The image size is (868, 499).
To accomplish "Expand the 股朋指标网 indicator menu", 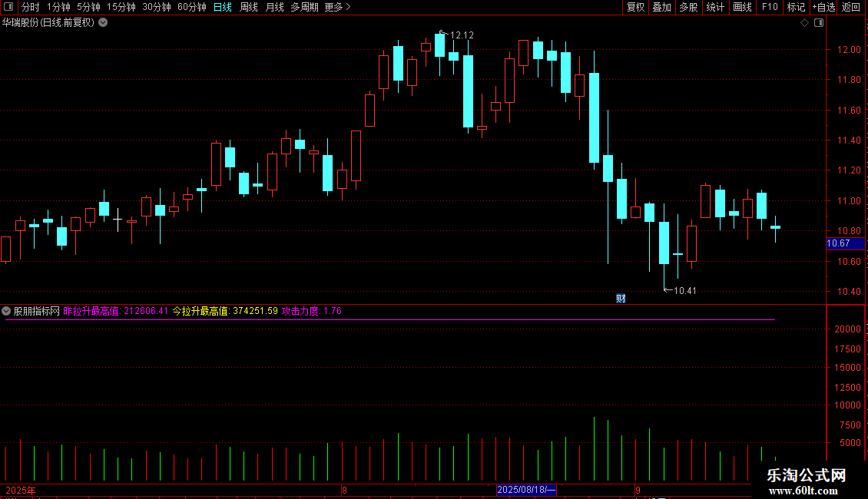I will point(6,311).
